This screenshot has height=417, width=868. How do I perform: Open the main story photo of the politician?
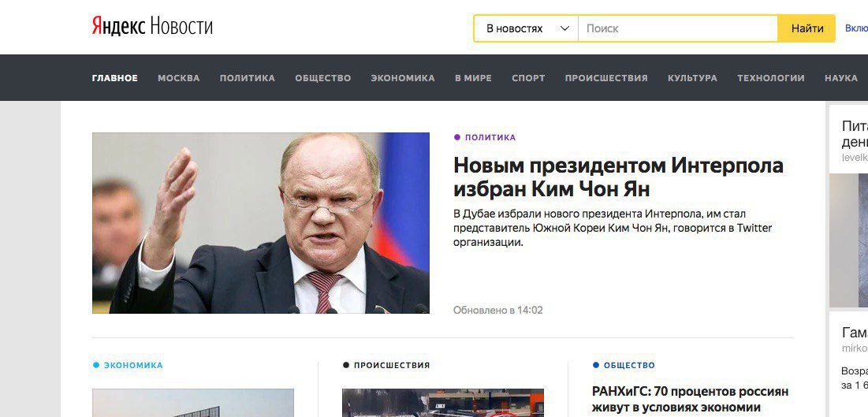(261, 223)
